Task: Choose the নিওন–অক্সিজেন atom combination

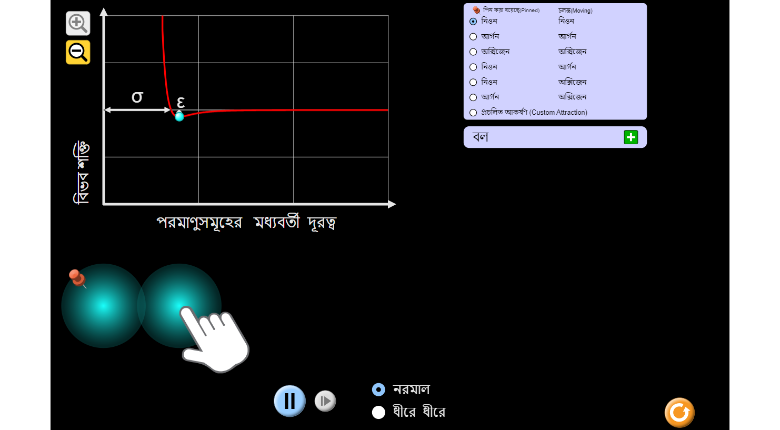Action: coord(473,82)
